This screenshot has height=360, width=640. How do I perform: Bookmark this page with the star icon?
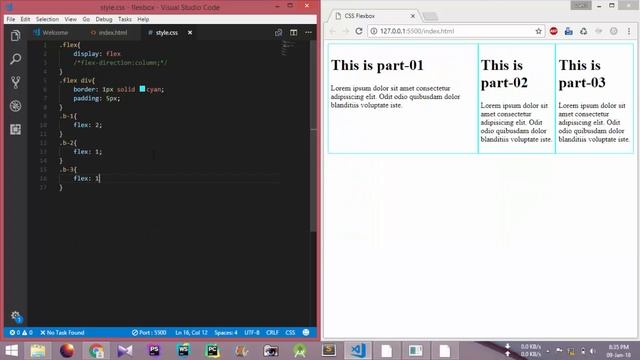(x=538, y=31)
